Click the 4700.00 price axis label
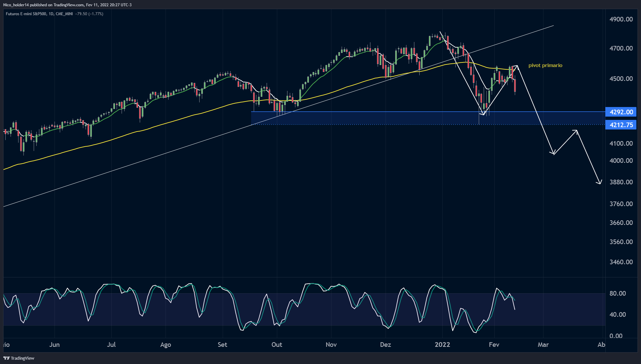Viewport: 641px width, 364px height. [621, 48]
